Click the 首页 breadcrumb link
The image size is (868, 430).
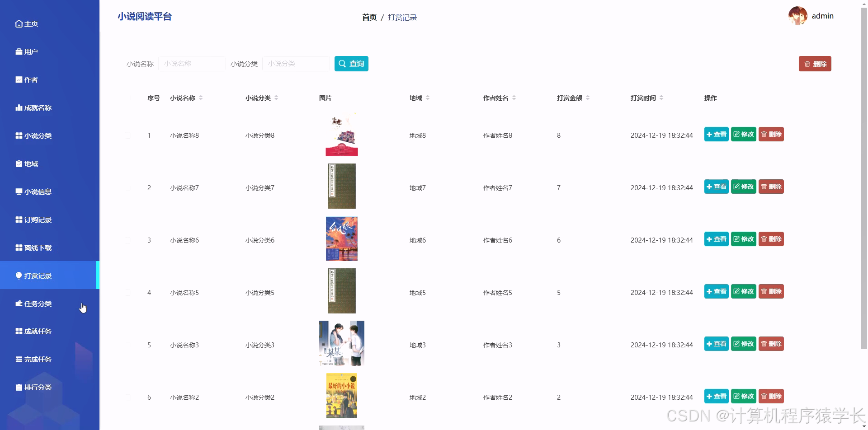tap(369, 17)
